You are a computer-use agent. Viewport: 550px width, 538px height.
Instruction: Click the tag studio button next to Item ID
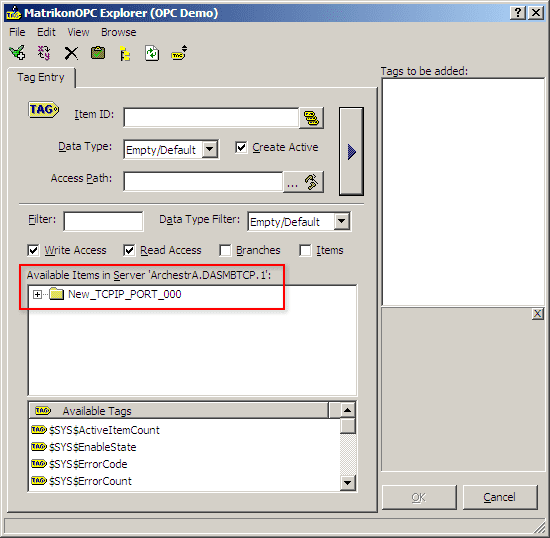[x=311, y=118]
